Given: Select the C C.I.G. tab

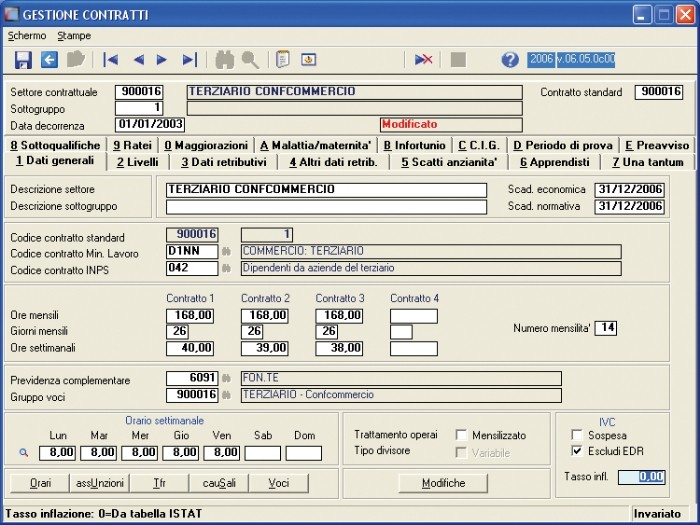Looking at the screenshot, I should [479, 145].
